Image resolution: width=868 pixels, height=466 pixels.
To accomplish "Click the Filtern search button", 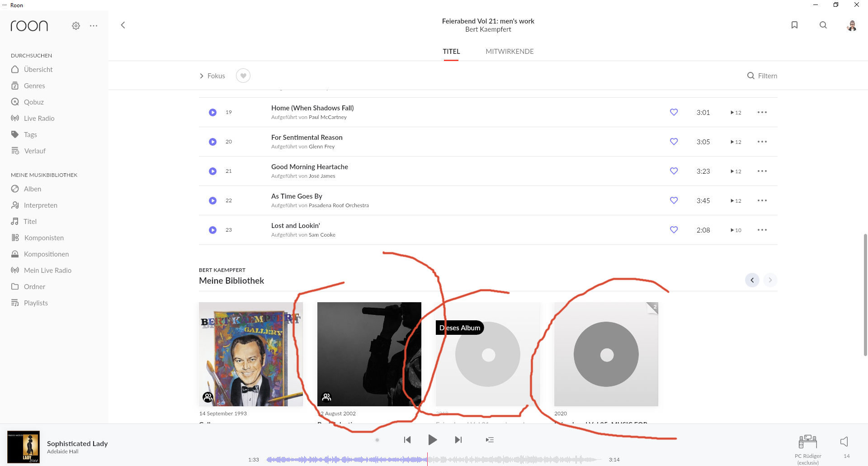I will [762, 76].
